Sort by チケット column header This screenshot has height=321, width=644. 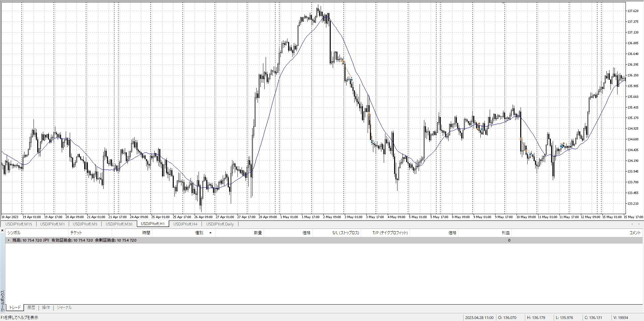click(x=76, y=233)
